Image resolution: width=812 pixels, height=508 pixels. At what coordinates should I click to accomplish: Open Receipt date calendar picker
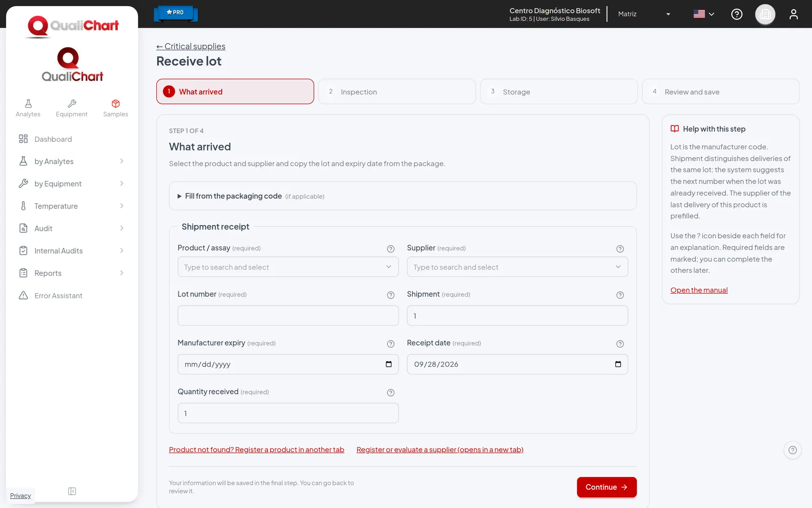click(618, 364)
